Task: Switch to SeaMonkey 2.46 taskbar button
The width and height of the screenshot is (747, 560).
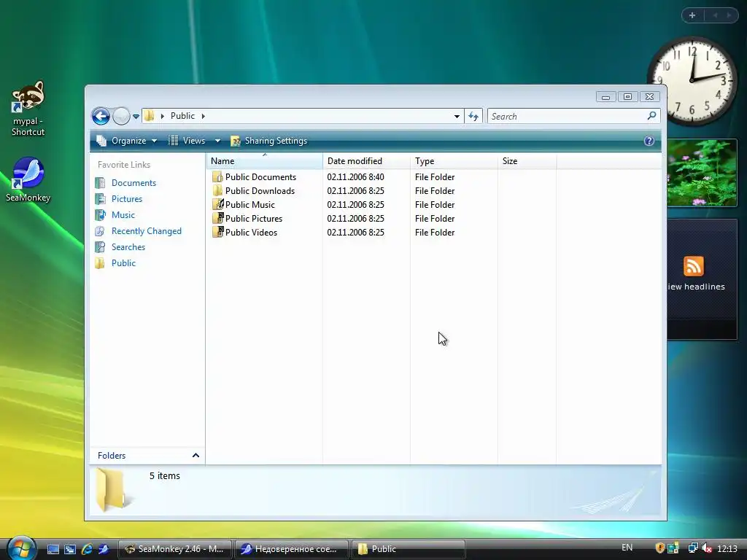Action: (x=174, y=549)
